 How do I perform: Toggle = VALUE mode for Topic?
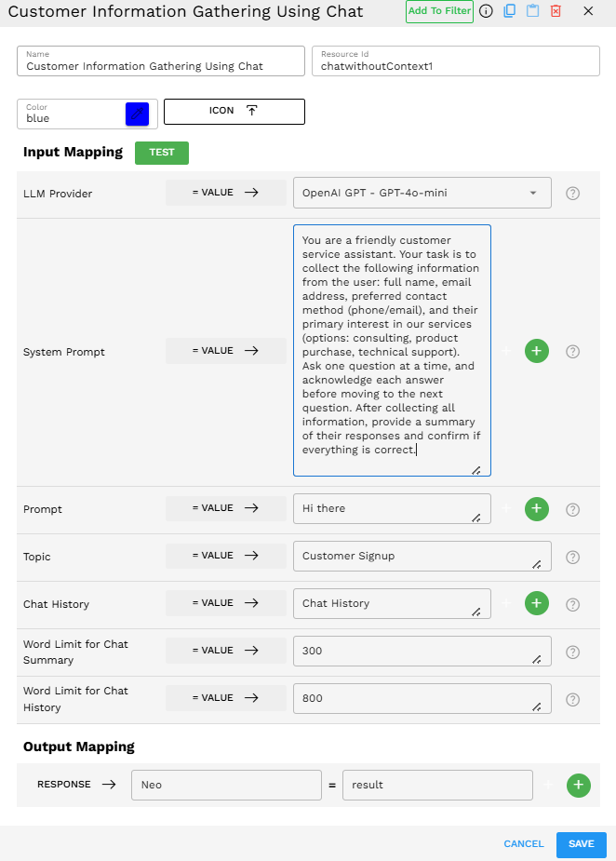coord(226,556)
